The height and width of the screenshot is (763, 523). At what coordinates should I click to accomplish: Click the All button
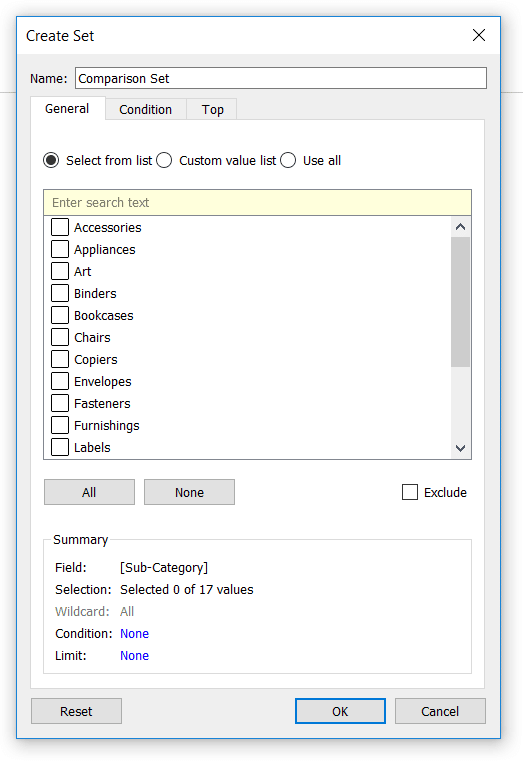coord(89,492)
